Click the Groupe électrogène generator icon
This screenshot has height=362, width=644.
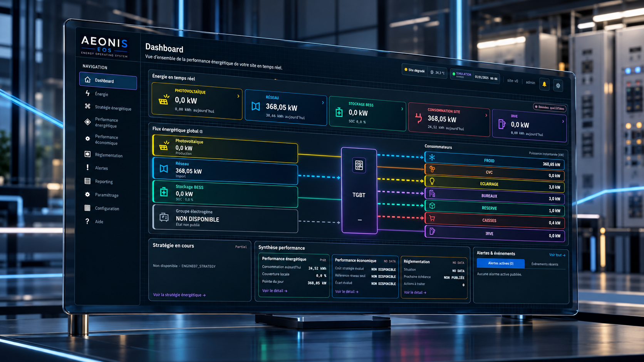click(164, 217)
